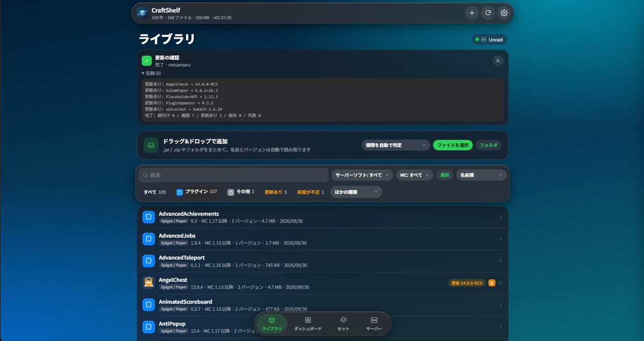The width and height of the screenshot is (644, 341).
Task: Click the AdvancedTeleport plugin icon
Action: pos(149,261)
